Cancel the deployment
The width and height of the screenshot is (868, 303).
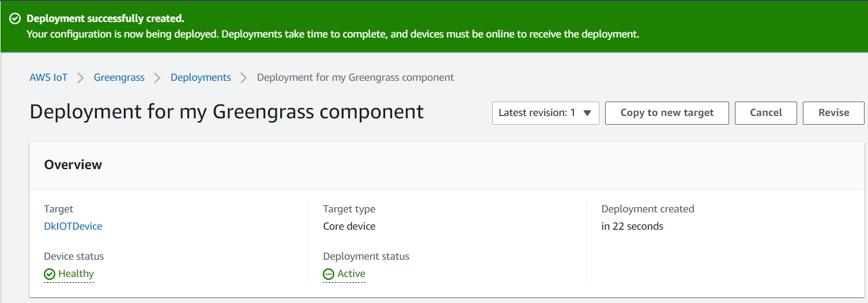click(x=766, y=113)
